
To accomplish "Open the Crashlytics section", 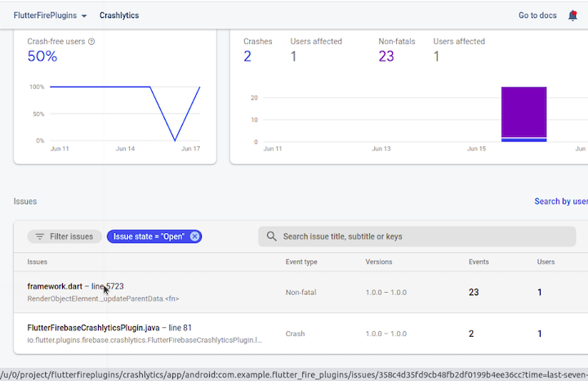I will point(118,16).
